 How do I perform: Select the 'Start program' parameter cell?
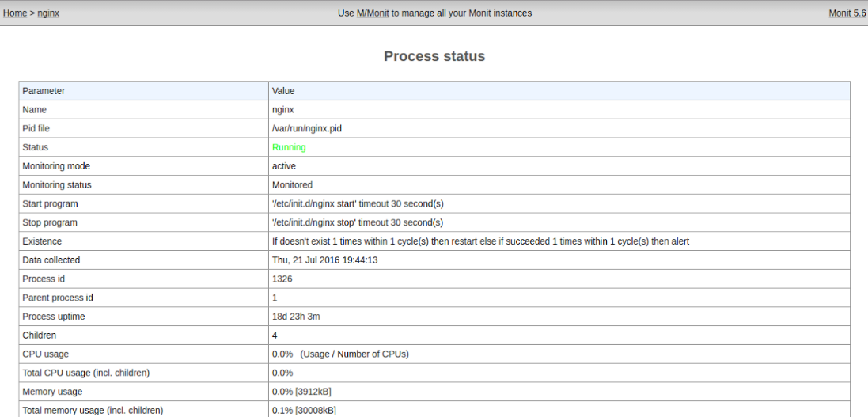[x=144, y=204]
